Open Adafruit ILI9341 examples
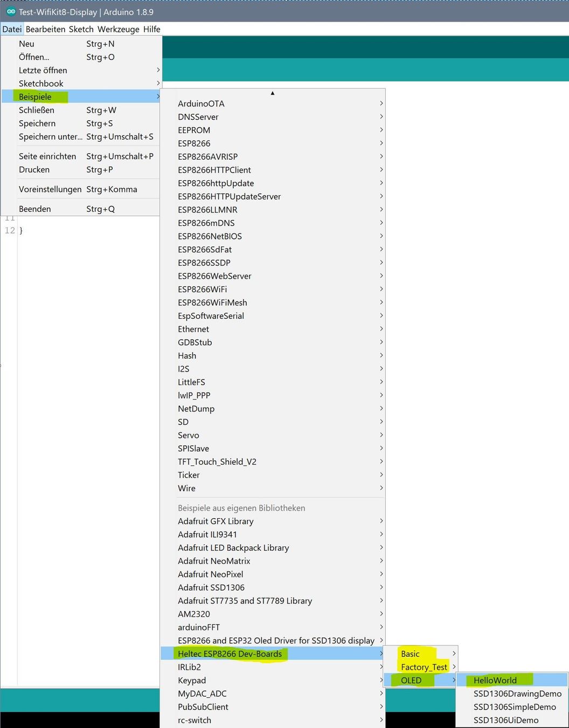The width and height of the screenshot is (569, 728). point(273,534)
